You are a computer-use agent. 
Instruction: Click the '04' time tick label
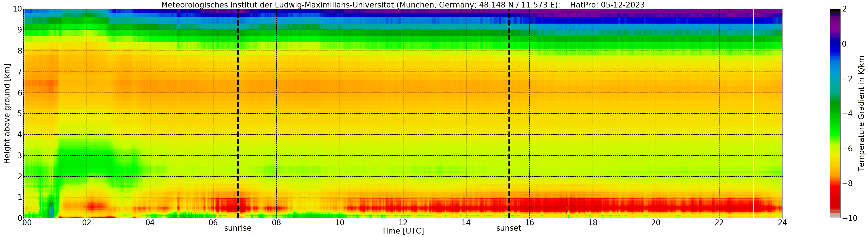[x=150, y=223]
